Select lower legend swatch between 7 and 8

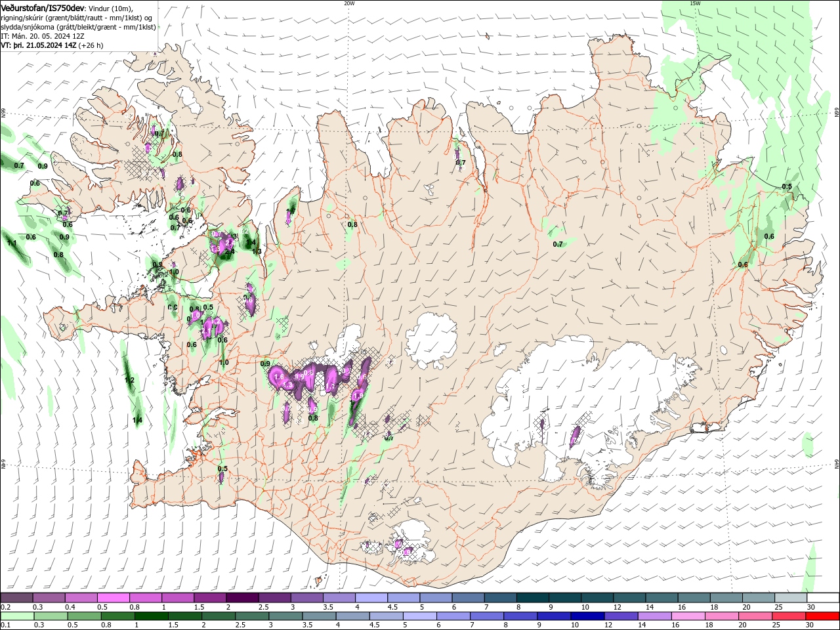(x=487, y=616)
